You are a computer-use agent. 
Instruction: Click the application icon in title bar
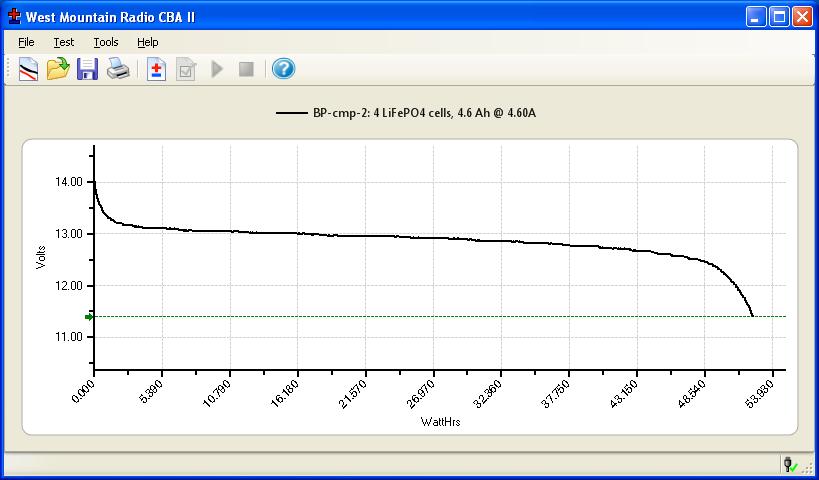tap(14, 16)
